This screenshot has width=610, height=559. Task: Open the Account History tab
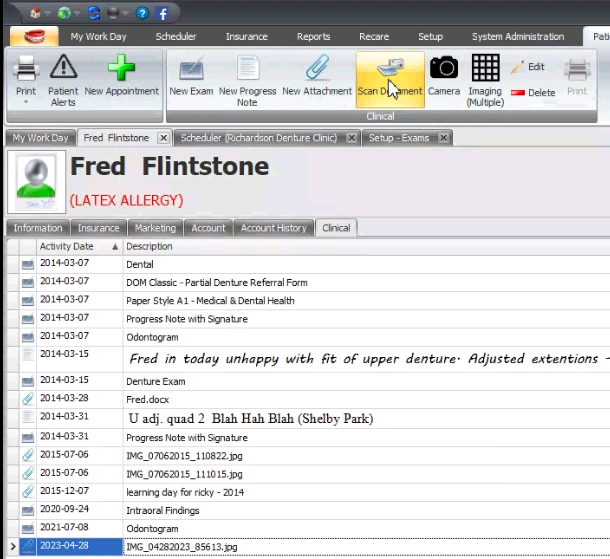tap(273, 228)
